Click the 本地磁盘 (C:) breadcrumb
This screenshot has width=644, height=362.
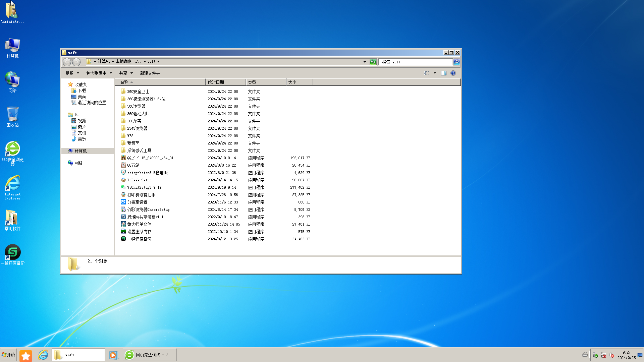click(128, 62)
